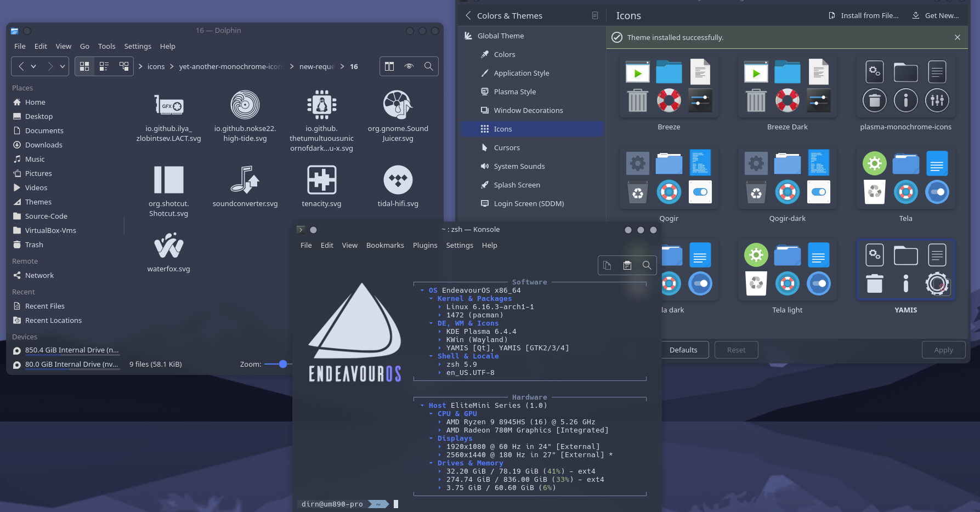Open the search tool in Dolphin's toolbar
The height and width of the screenshot is (512, 980).
pyautogui.click(x=429, y=66)
